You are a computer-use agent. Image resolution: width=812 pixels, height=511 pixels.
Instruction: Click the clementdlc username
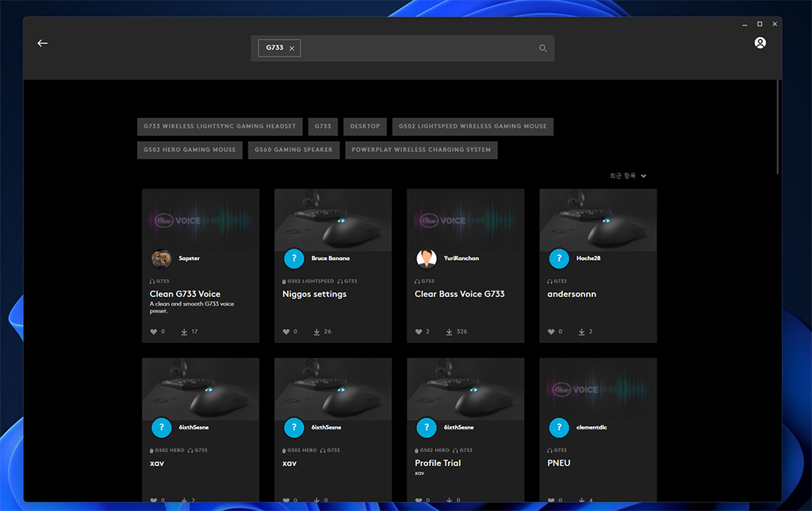(592, 427)
